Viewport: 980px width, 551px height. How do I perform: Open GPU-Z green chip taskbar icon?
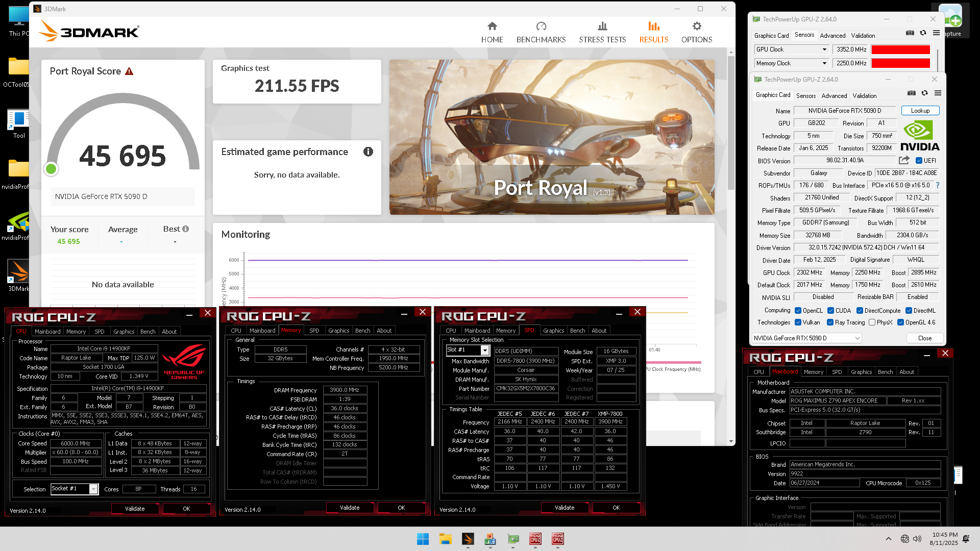pyautogui.click(x=513, y=539)
